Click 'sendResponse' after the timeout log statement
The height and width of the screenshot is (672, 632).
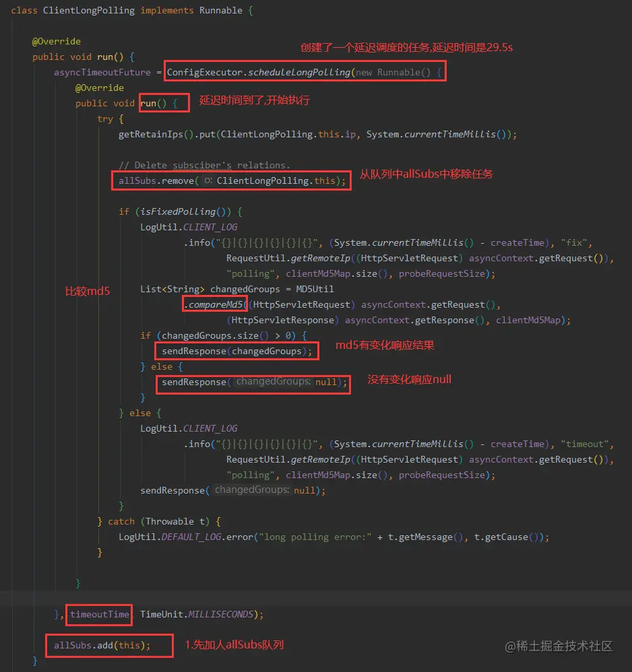click(172, 490)
